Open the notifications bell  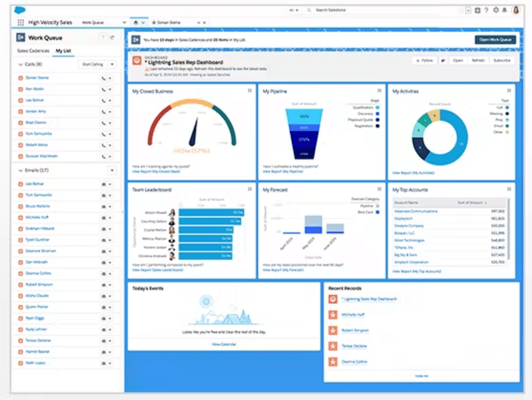505,10
